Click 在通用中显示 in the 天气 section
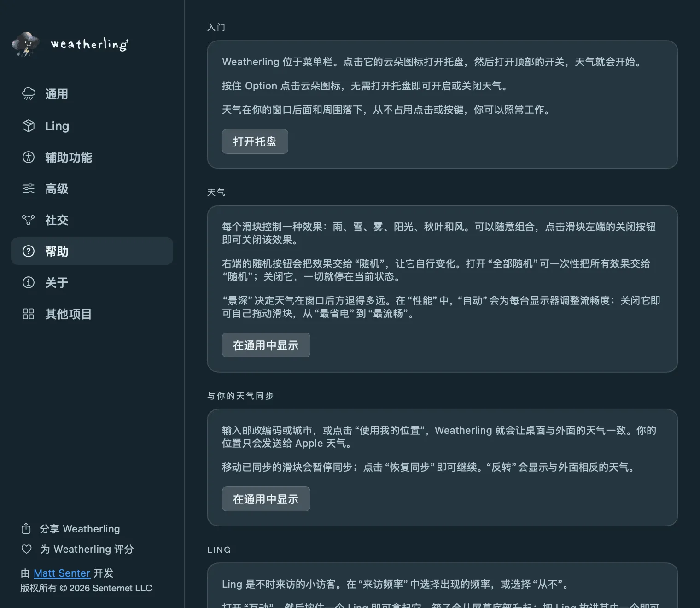The height and width of the screenshot is (608, 700). tap(266, 345)
